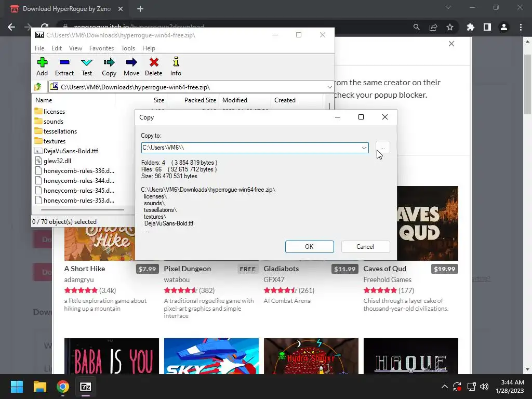The image size is (532, 399).
Task: Select honeycomb-rules-353 file
Action: pyautogui.click(x=75, y=200)
